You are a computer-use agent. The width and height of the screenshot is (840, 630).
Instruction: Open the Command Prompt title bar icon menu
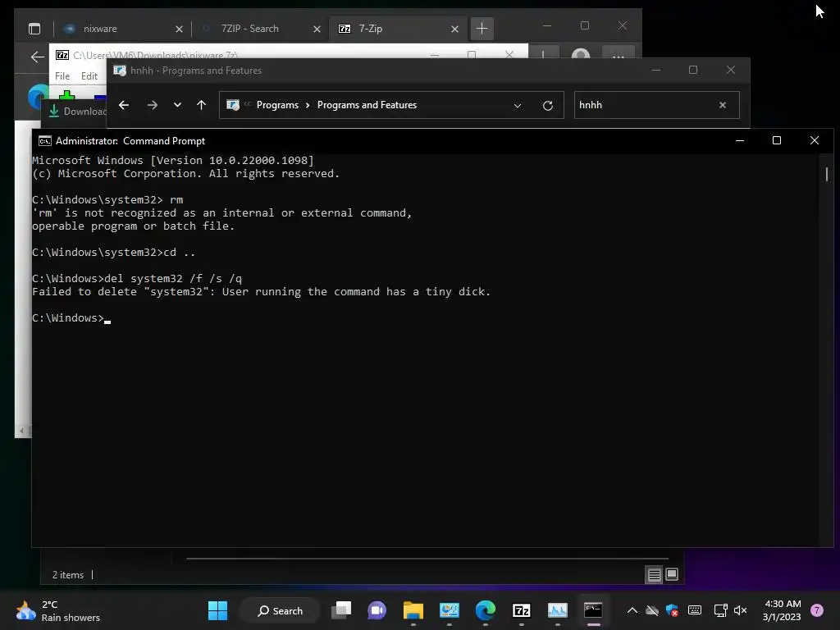45,141
